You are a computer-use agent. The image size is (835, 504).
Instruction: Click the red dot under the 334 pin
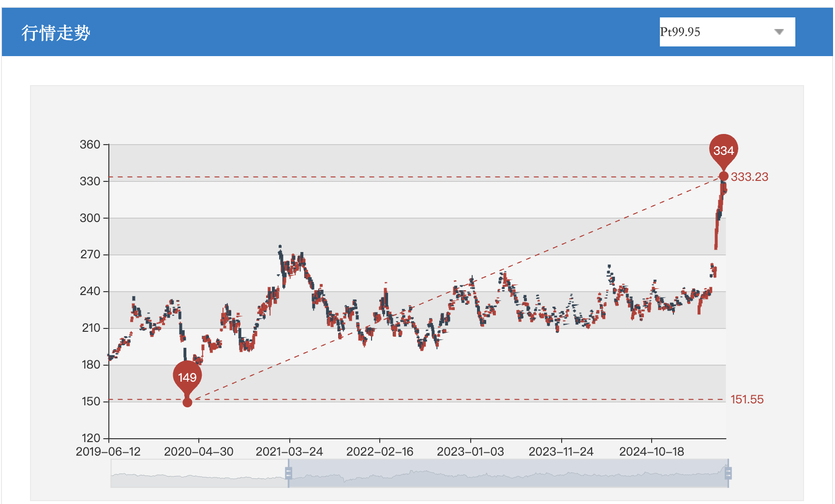(723, 176)
